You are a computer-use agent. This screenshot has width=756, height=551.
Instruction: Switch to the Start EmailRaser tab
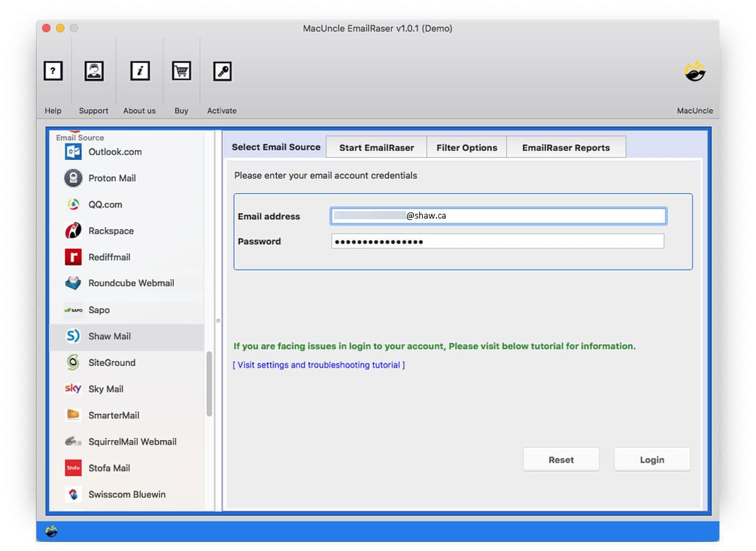pyautogui.click(x=377, y=148)
